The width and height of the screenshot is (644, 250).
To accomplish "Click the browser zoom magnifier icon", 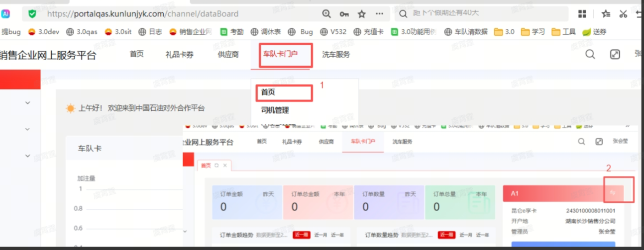I will click(x=326, y=13).
